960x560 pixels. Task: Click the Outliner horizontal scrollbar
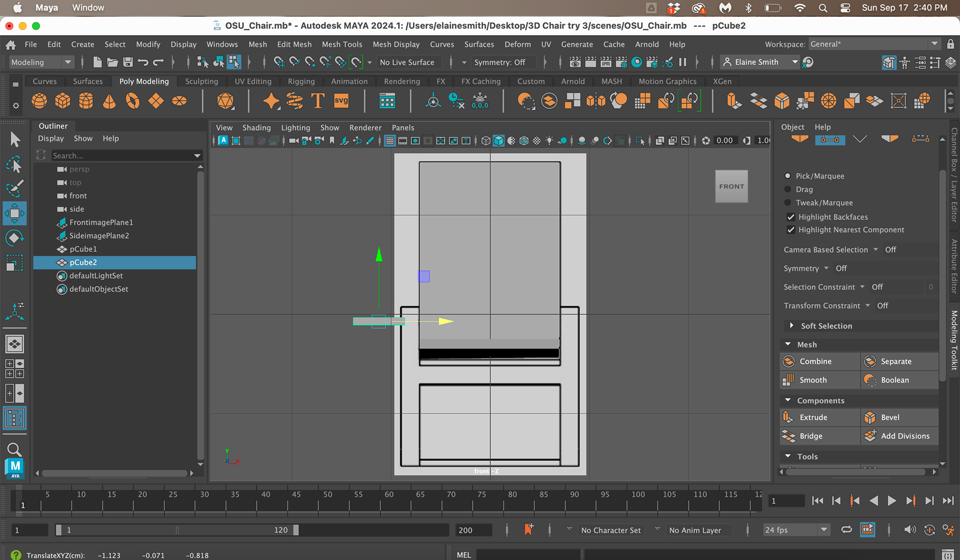click(114, 473)
